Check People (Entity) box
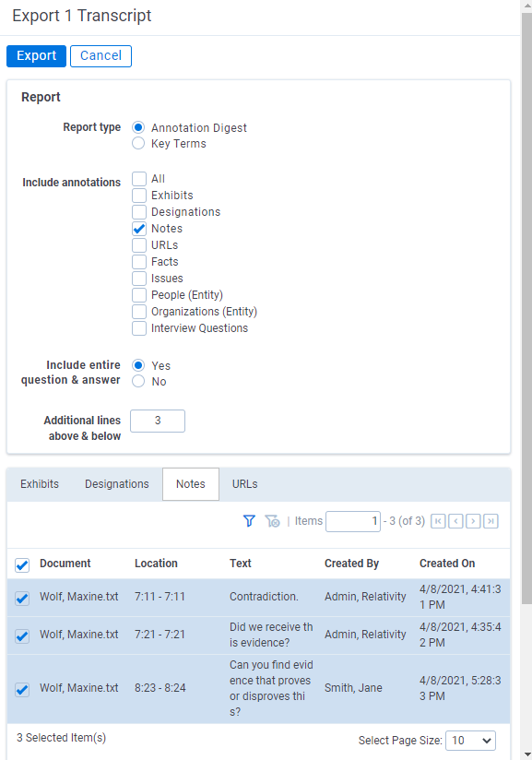532x760 pixels. [139, 295]
